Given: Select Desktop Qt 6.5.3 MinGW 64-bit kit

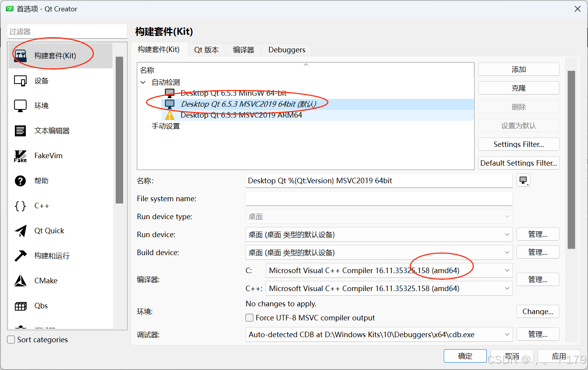Looking at the screenshot, I should click(x=233, y=93).
